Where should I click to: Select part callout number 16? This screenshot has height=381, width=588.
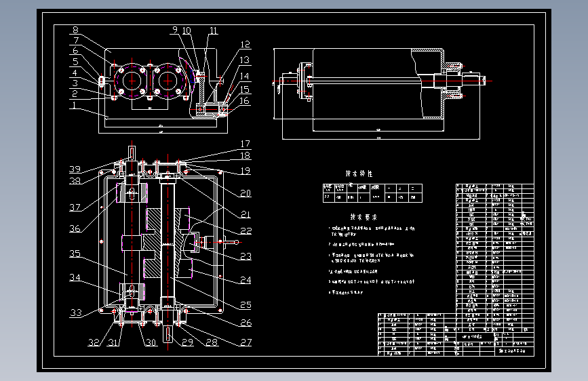point(245,100)
